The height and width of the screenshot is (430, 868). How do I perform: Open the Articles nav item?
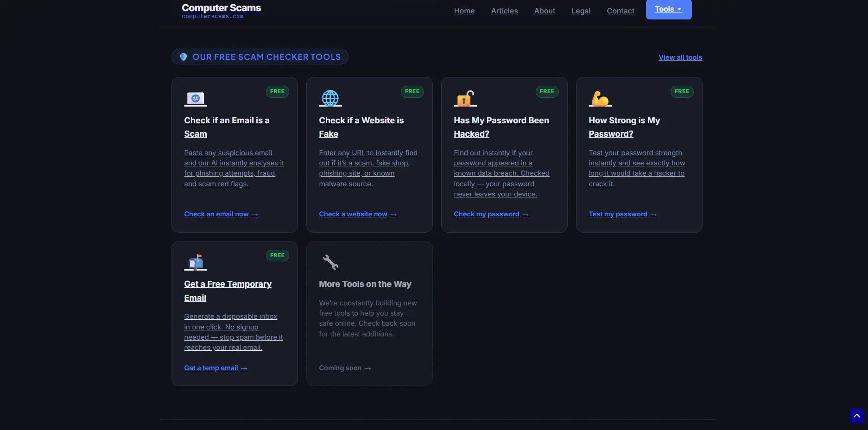tap(504, 11)
